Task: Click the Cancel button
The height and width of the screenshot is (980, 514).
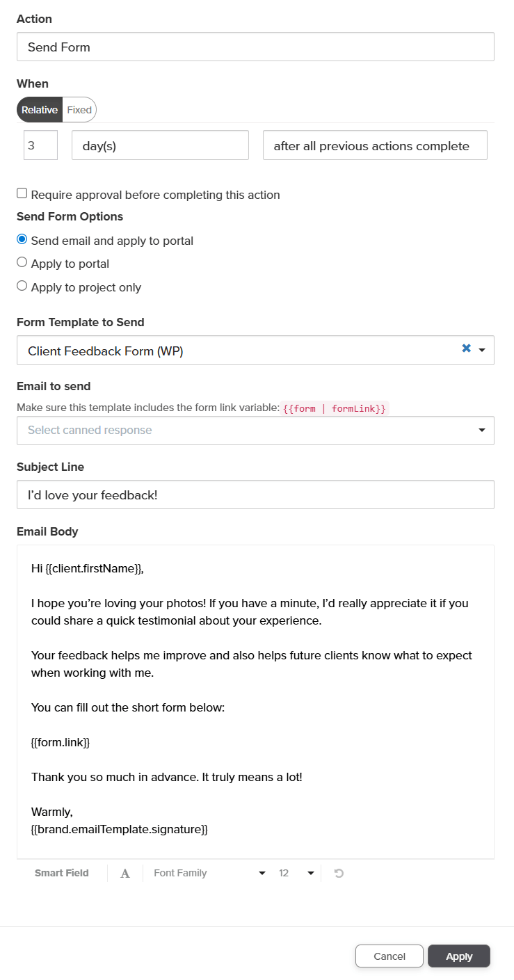Action: click(x=389, y=956)
